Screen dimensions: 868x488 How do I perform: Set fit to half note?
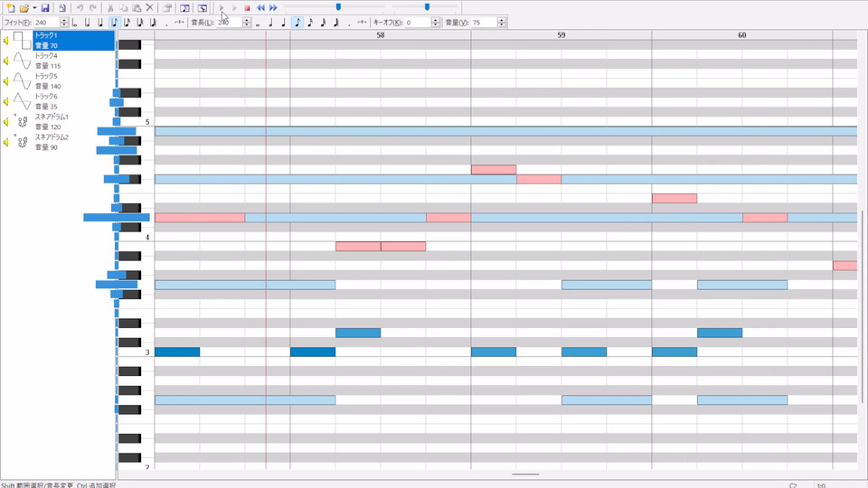click(x=87, y=22)
